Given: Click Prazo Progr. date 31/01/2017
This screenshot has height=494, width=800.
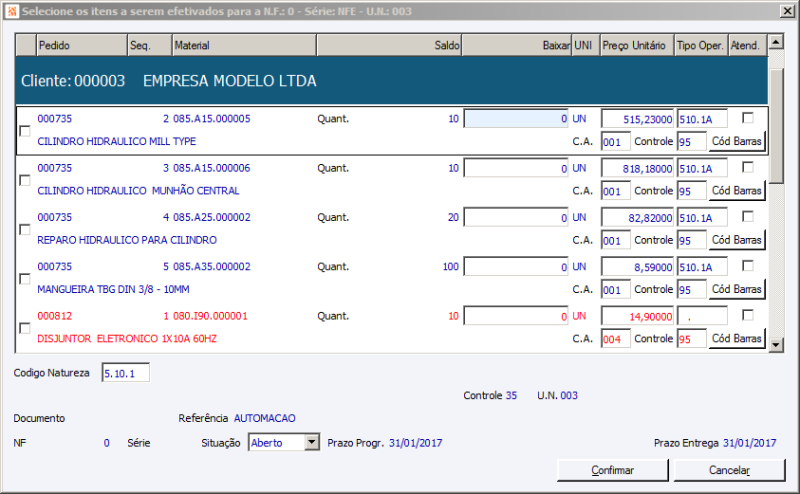Looking at the screenshot, I should (x=415, y=442).
